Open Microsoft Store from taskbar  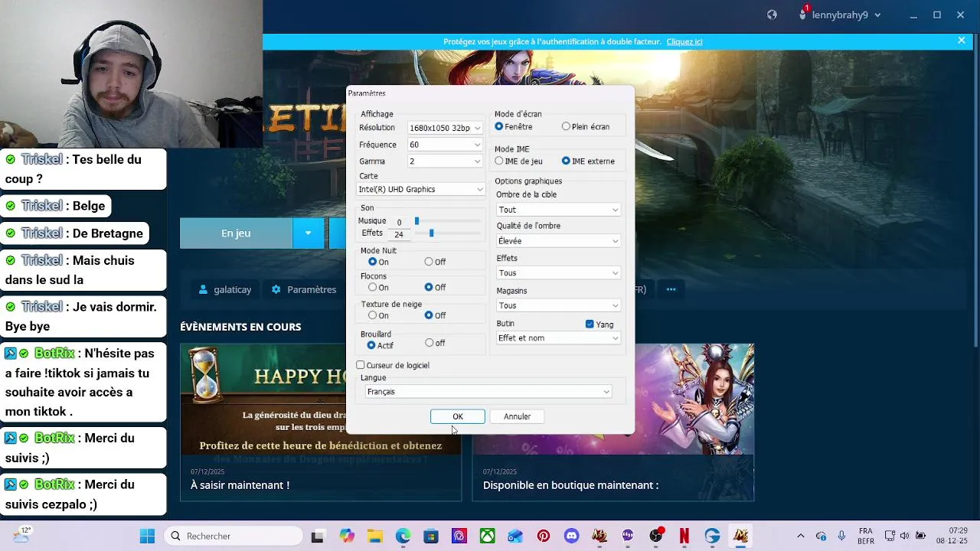pos(431,536)
